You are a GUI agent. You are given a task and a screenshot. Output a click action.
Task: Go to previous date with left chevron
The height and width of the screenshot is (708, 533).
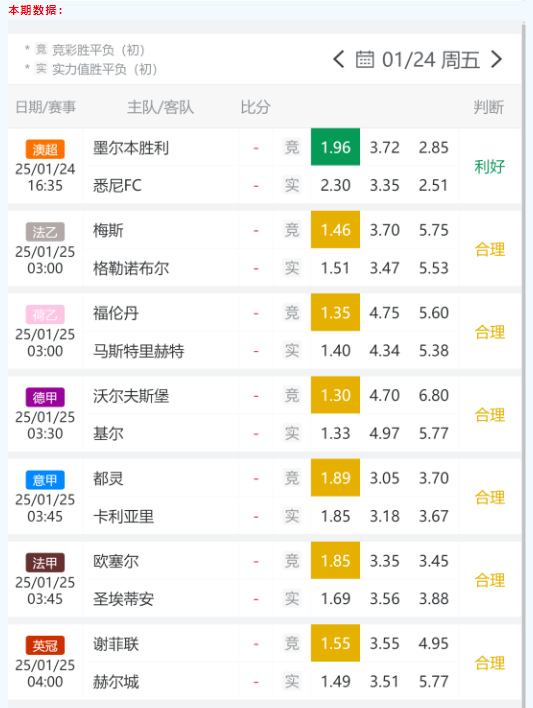(339, 60)
